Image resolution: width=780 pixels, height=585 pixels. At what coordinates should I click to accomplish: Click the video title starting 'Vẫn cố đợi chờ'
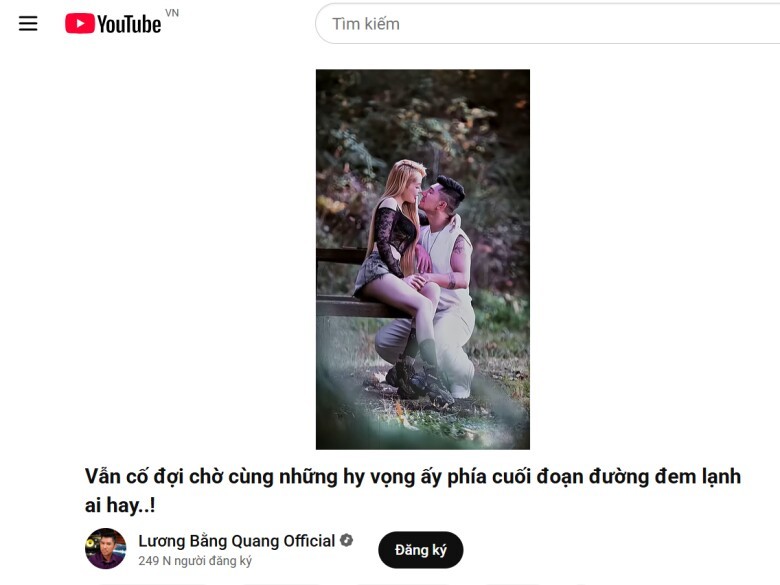[x=413, y=490]
